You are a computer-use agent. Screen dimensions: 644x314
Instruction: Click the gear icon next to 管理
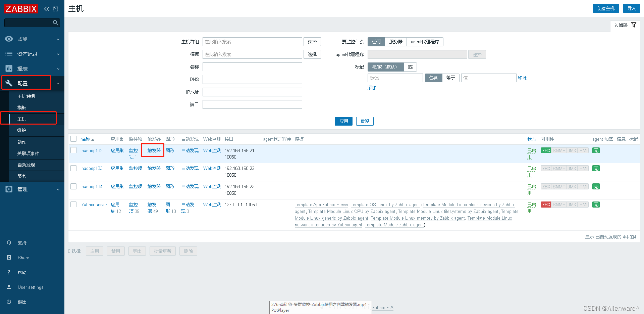coord(9,189)
